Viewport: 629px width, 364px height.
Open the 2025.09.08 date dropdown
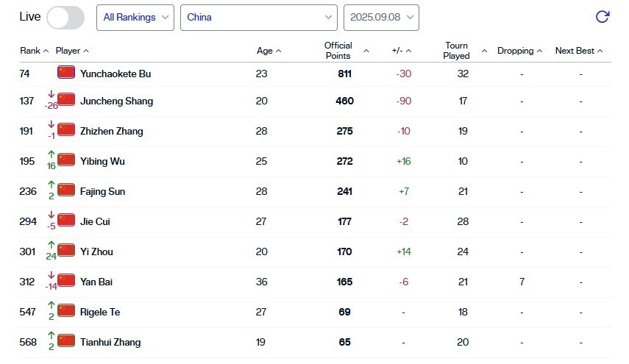click(381, 17)
